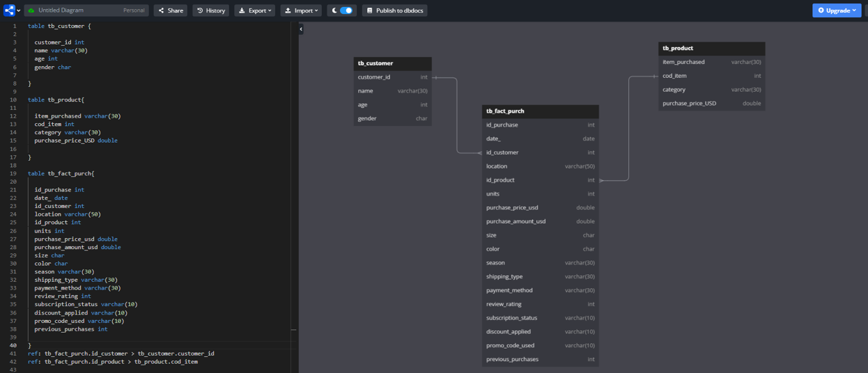Click code line 42 ref to tb_product.cod_item
The image size is (868, 373).
(x=113, y=362)
